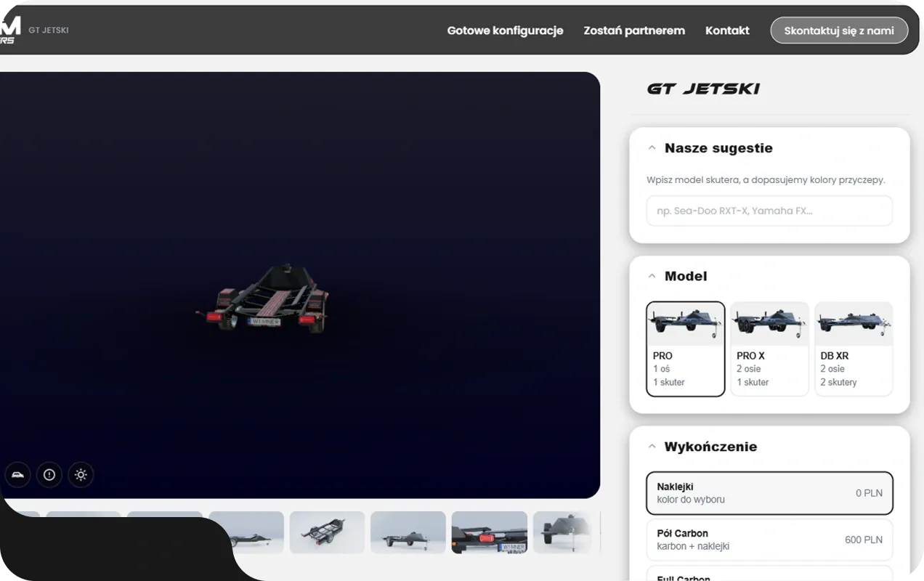This screenshot has height=581, width=924.
Task: Open Gotowe konfiguracje menu item
Action: click(x=505, y=31)
